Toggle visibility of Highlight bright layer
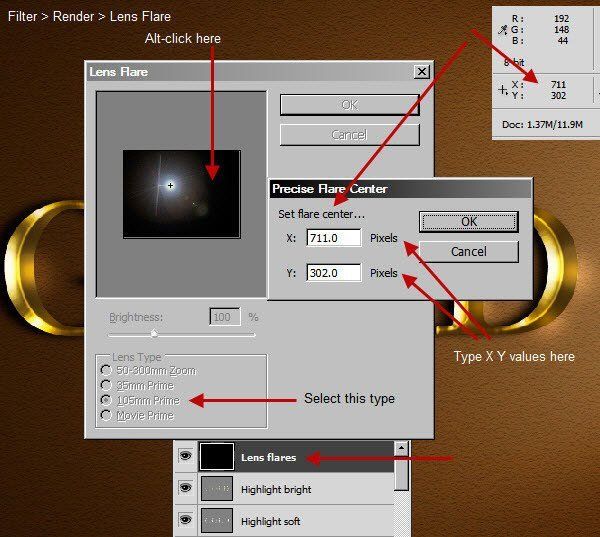The width and height of the screenshot is (600, 537). pos(185,489)
